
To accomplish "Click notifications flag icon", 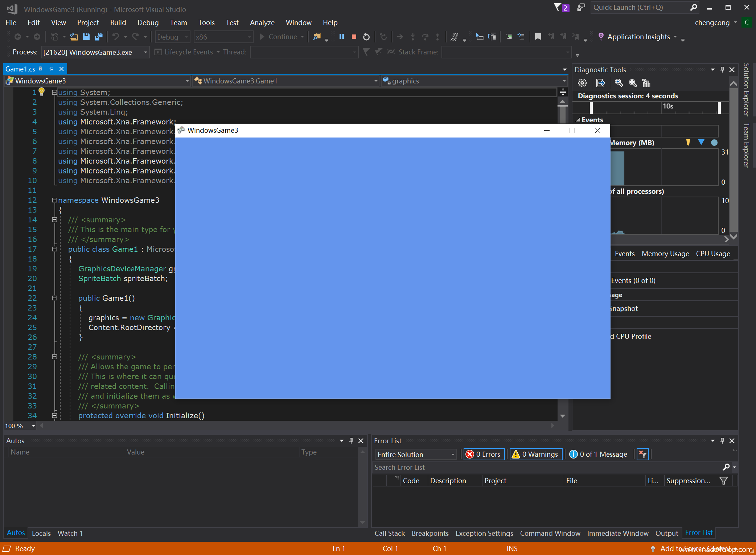I will click(x=558, y=7).
